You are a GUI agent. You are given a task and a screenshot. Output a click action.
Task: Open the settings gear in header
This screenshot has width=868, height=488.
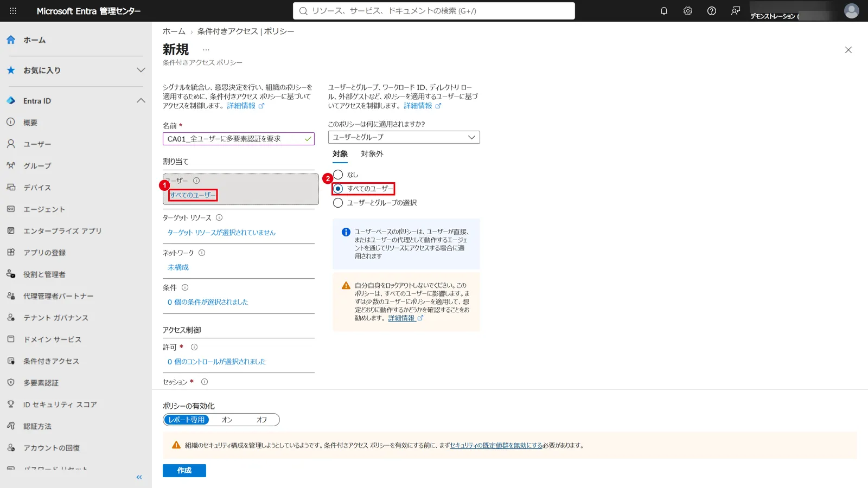pyautogui.click(x=688, y=11)
